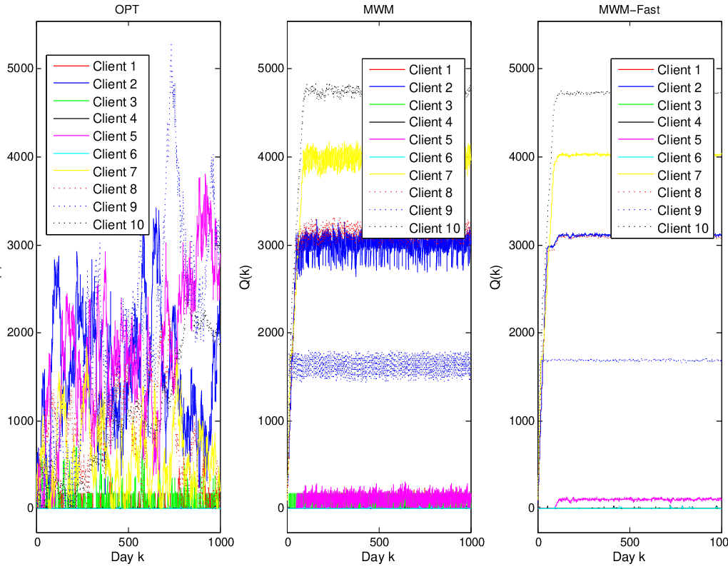
Task: Select Client 2 label in OPT legend
Action: [x=115, y=84]
